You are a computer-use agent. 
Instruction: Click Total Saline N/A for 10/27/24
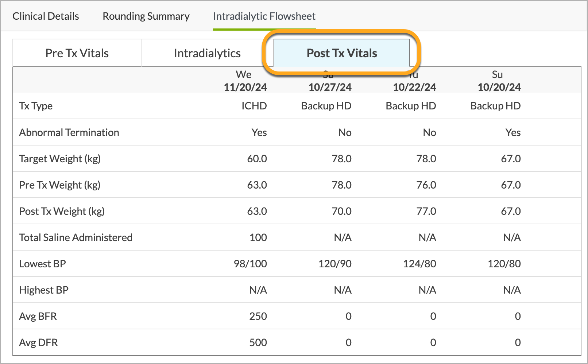(x=343, y=237)
